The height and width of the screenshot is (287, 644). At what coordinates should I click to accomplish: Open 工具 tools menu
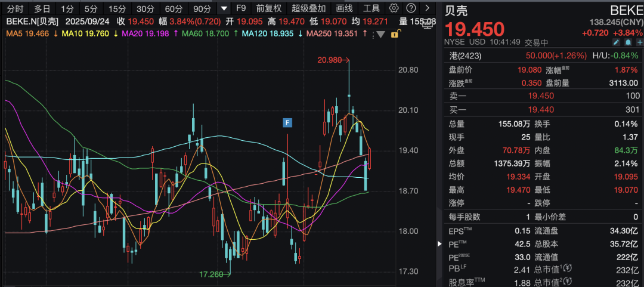click(371, 8)
